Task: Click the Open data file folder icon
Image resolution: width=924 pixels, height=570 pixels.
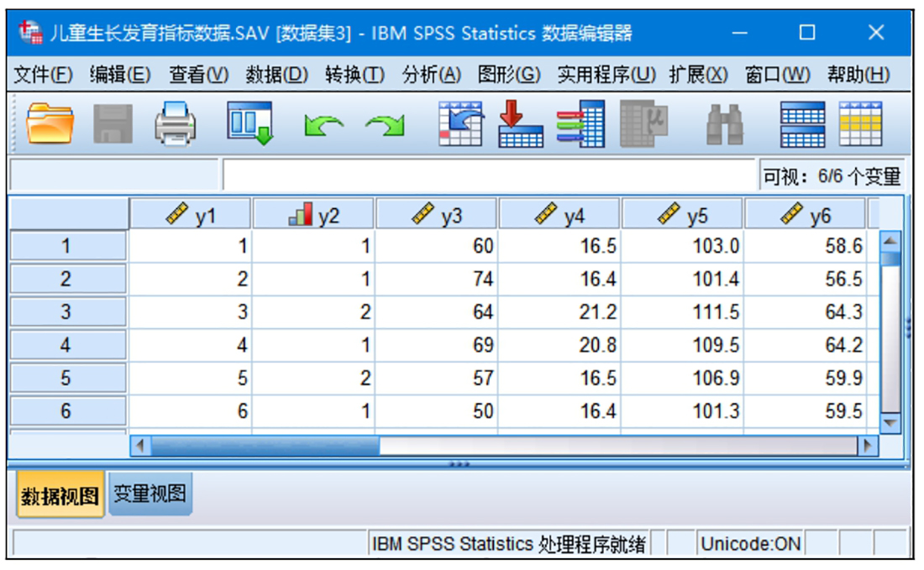Action: click(x=50, y=124)
